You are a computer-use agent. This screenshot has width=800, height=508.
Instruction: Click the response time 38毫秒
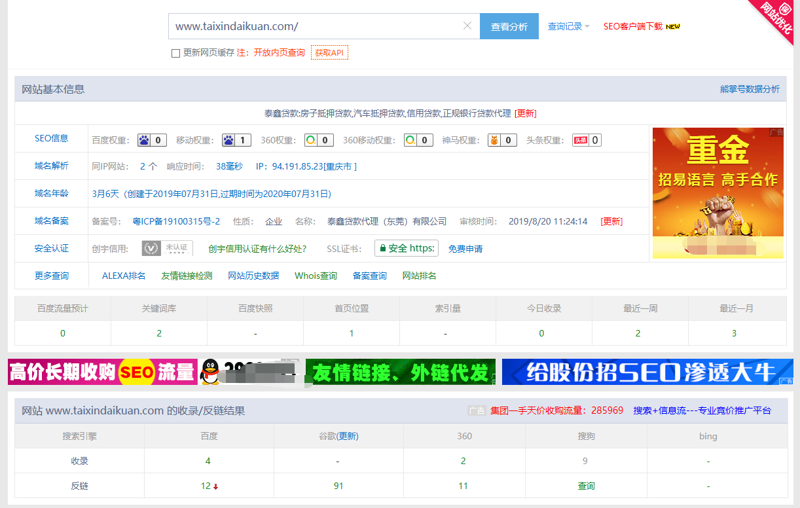coord(230,166)
